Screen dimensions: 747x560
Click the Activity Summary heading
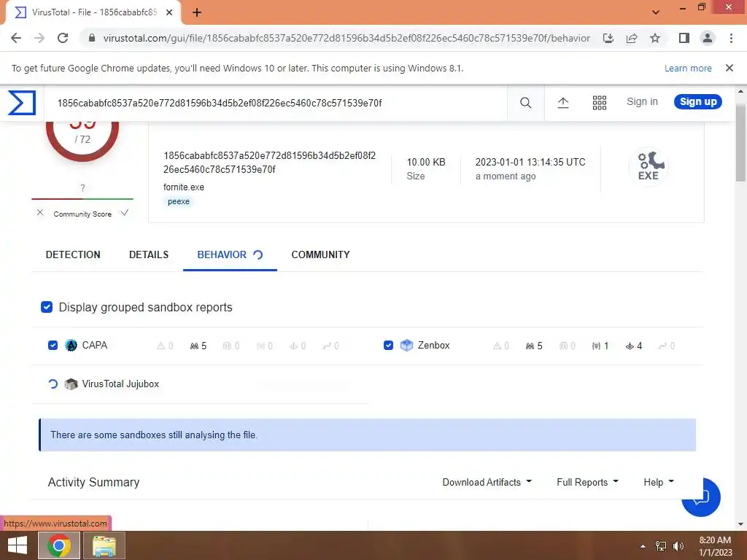point(94,483)
